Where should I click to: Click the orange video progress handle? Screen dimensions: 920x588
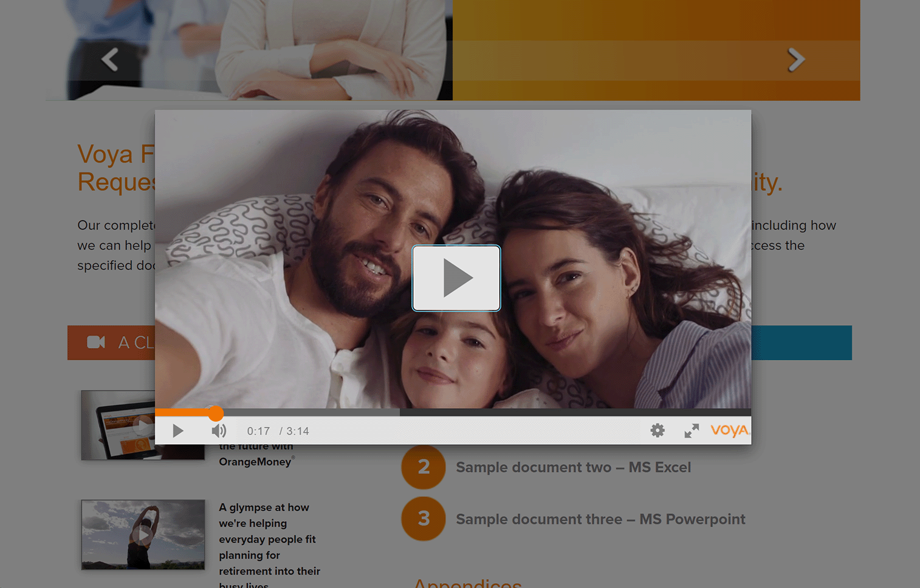215,413
